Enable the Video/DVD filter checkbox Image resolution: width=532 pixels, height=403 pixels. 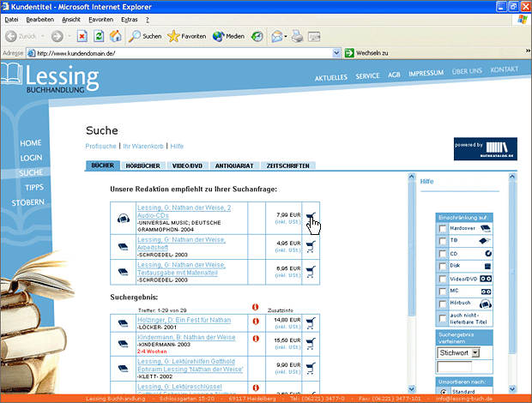(443, 279)
